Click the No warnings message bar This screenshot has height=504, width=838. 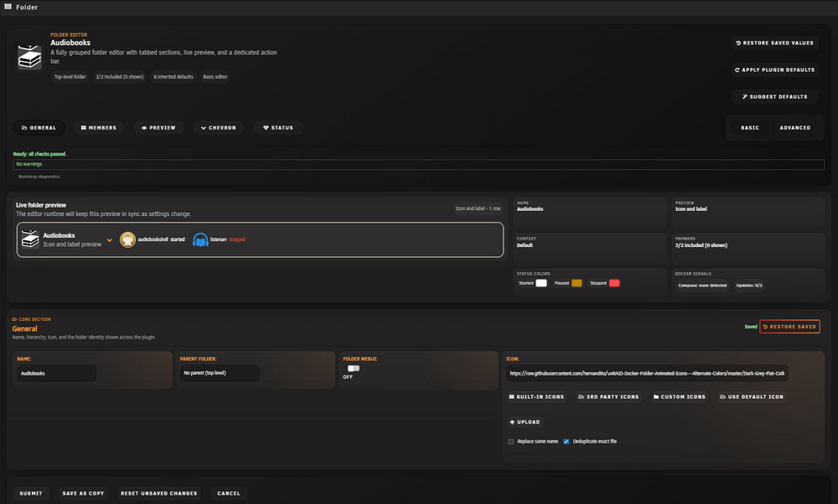(418, 164)
